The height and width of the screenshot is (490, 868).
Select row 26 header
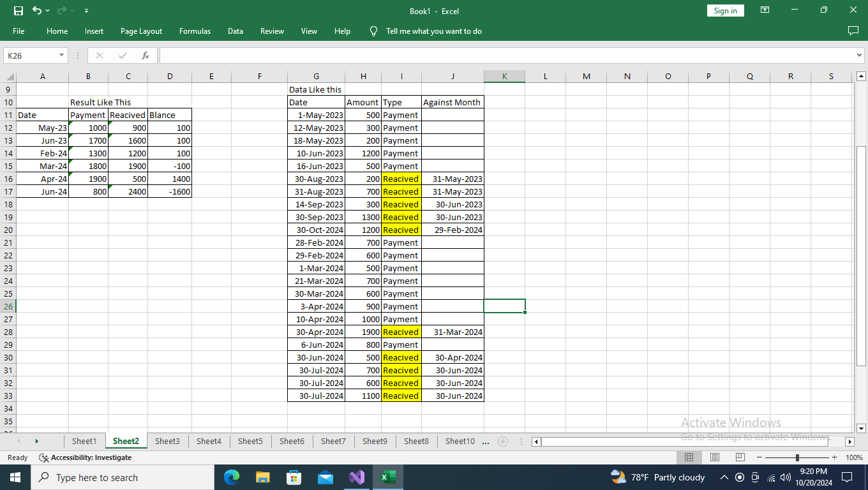click(8, 306)
